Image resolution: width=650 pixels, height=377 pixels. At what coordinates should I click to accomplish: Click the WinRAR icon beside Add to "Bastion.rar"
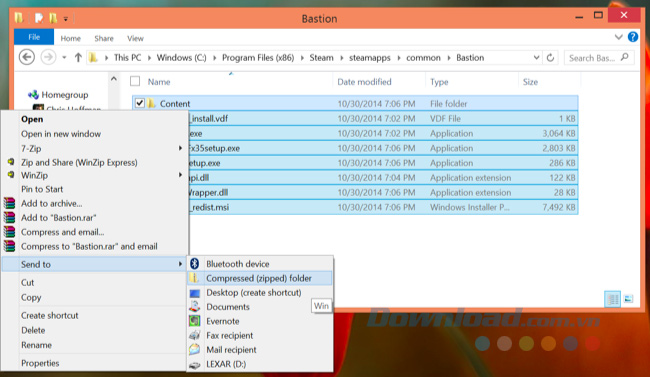(x=10, y=217)
